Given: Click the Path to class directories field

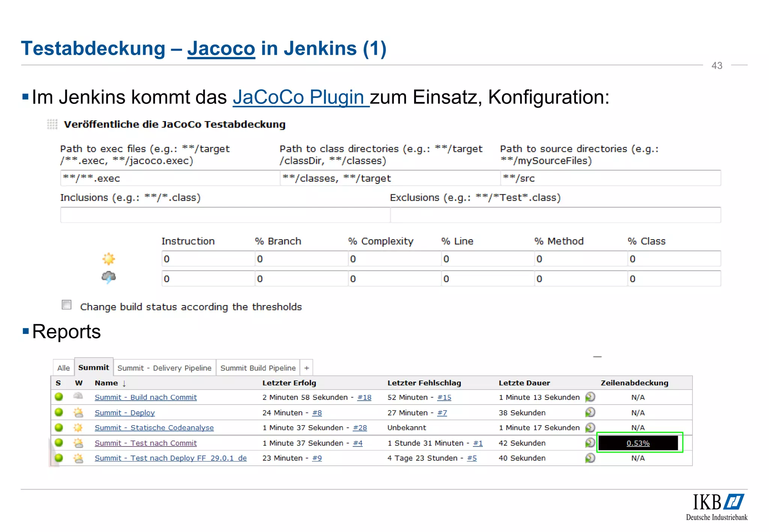Looking at the screenshot, I should tap(390, 178).
